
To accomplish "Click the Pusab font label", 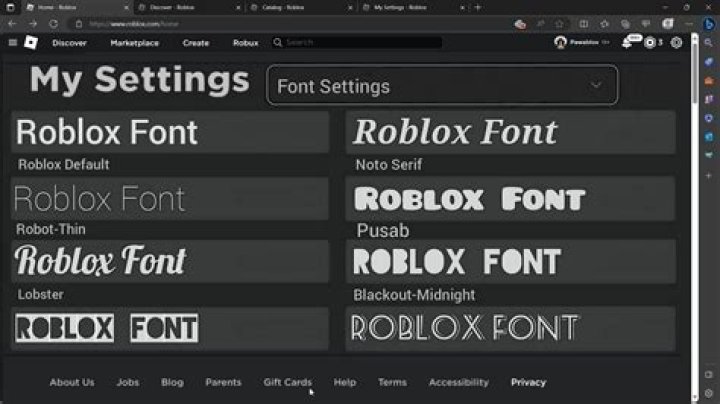I will tap(382, 230).
